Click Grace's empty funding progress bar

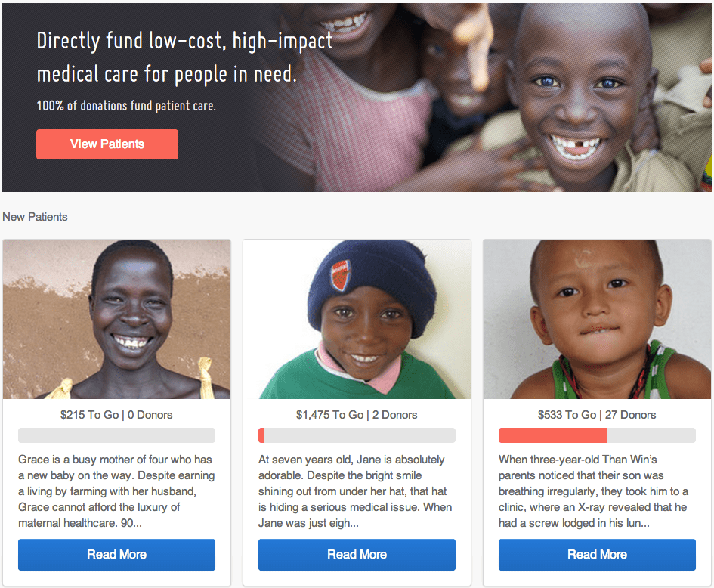click(116, 435)
